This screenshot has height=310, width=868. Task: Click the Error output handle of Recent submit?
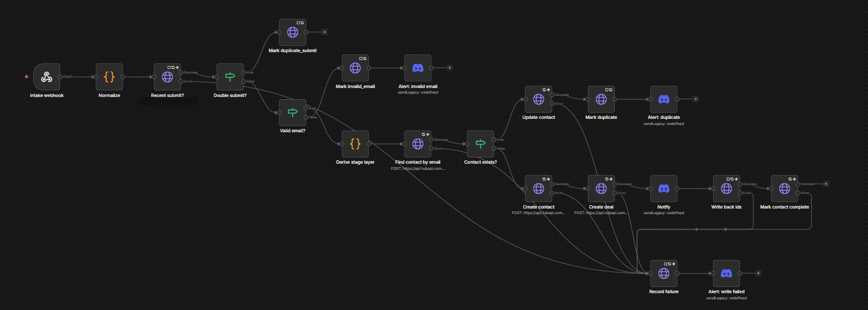(x=181, y=81)
